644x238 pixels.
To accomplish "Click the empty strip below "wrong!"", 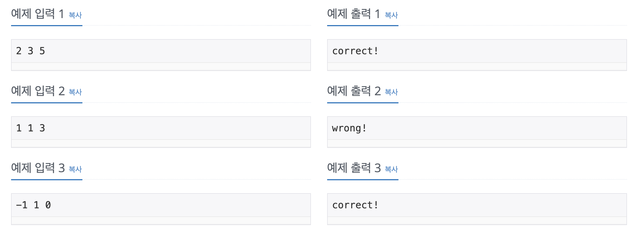I will [x=477, y=144].
